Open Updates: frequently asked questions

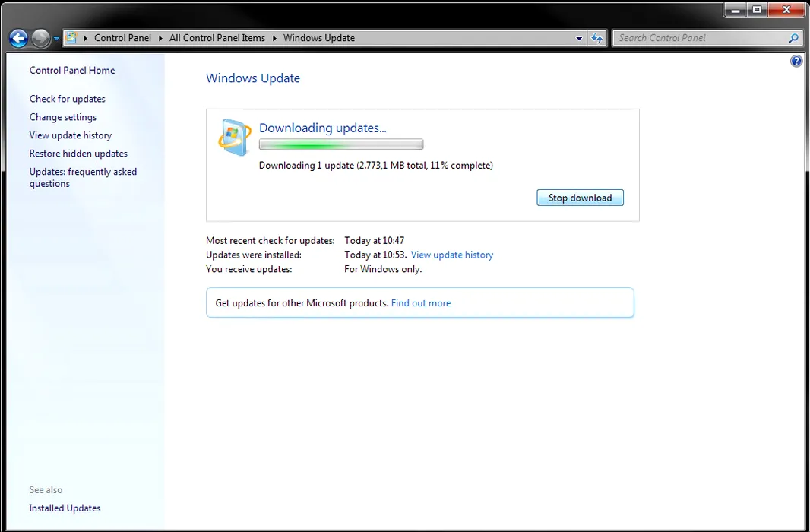tap(83, 178)
